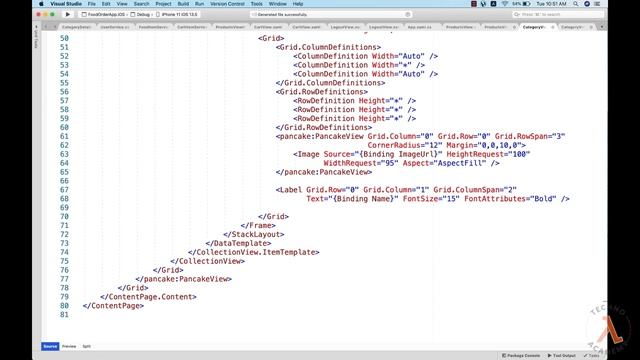
Task: Click the Run (play) button in toolbar
Action: 68,14
